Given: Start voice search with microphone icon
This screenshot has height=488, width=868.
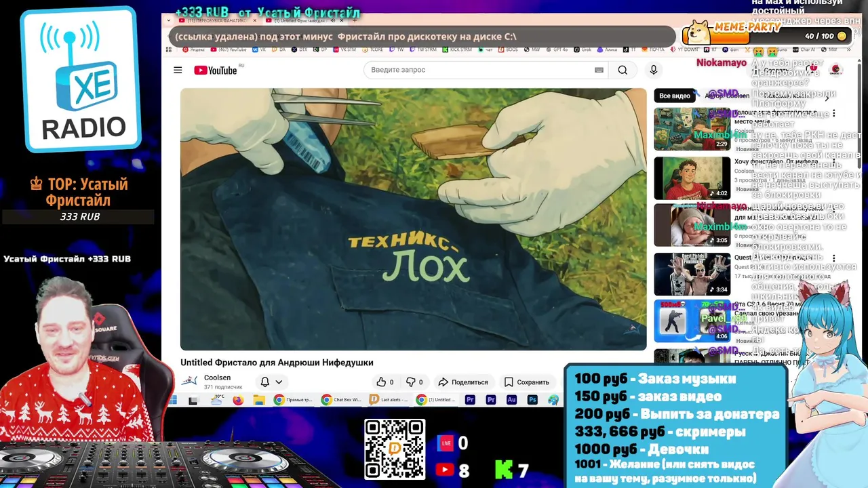Looking at the screenshot, I should tap(654, 70).
